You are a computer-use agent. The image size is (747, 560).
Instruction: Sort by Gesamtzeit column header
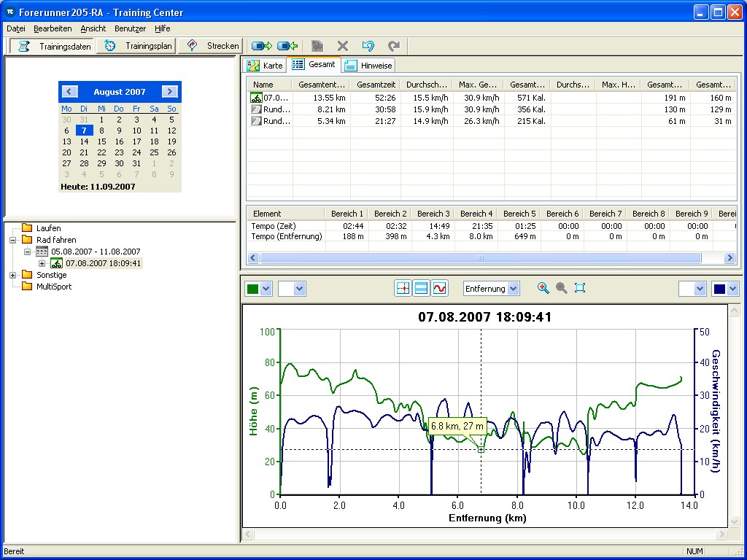pos(376,85)
